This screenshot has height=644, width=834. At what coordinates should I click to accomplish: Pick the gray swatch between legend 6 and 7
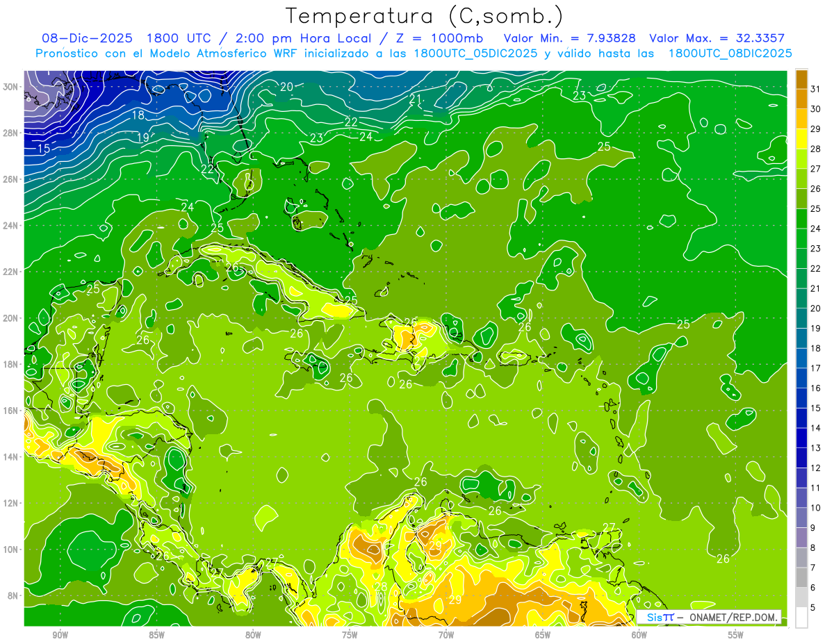801,578
